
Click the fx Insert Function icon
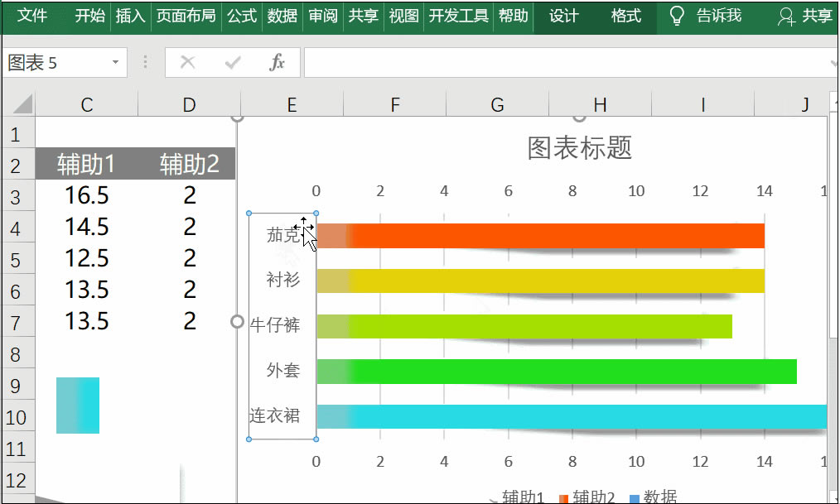pos(279,62)
